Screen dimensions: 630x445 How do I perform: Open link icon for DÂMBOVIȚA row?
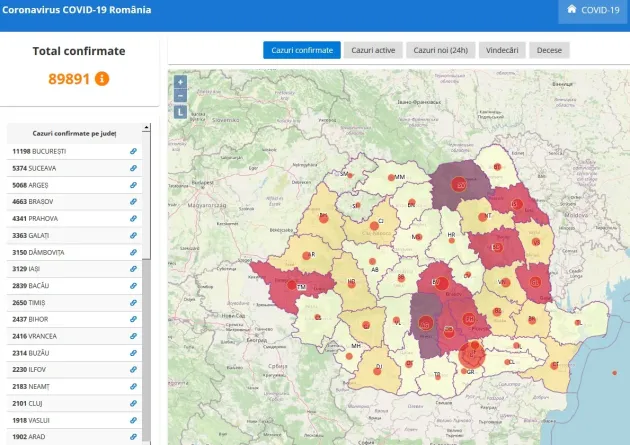[133, 252]
